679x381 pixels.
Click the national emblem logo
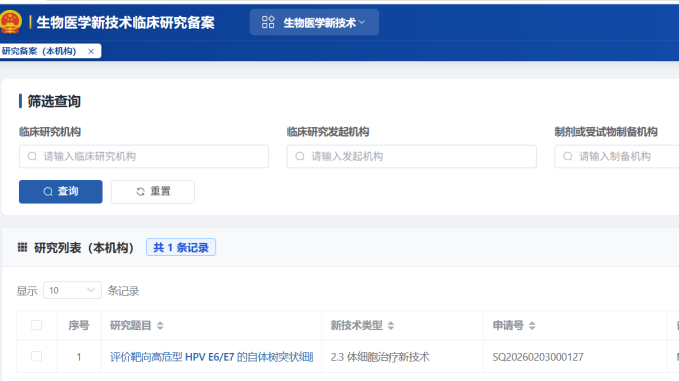pos(10,22)
